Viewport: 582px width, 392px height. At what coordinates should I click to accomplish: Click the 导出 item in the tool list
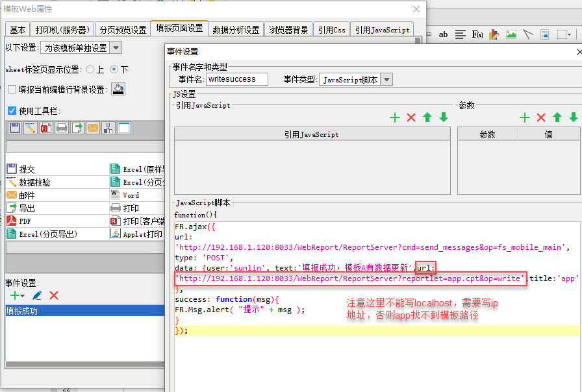58,208
